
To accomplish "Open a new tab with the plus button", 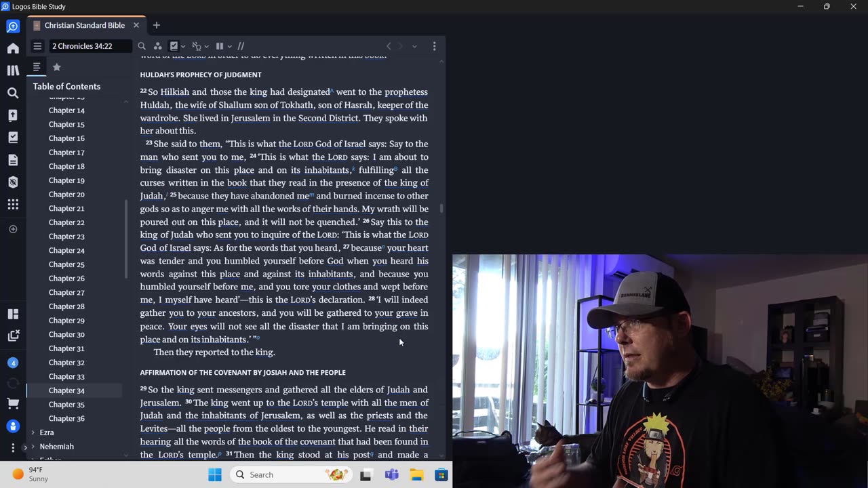I will 157,25.
